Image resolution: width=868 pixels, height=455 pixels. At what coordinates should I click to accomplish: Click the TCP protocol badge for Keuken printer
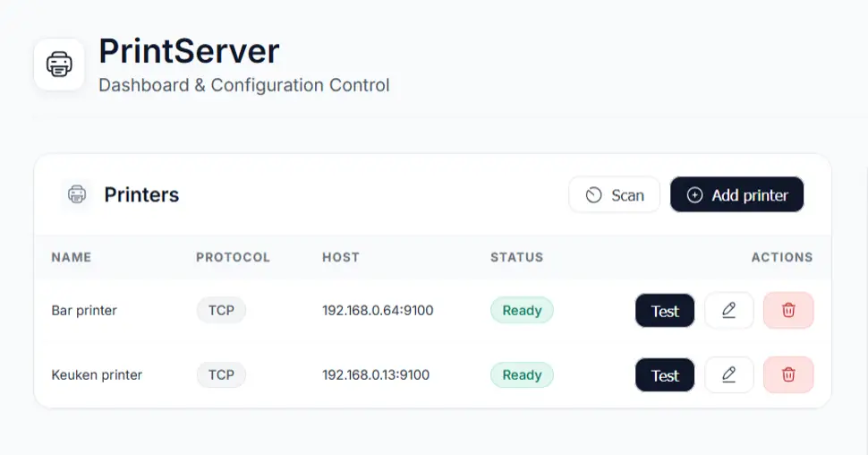click(x=221, y=375)
